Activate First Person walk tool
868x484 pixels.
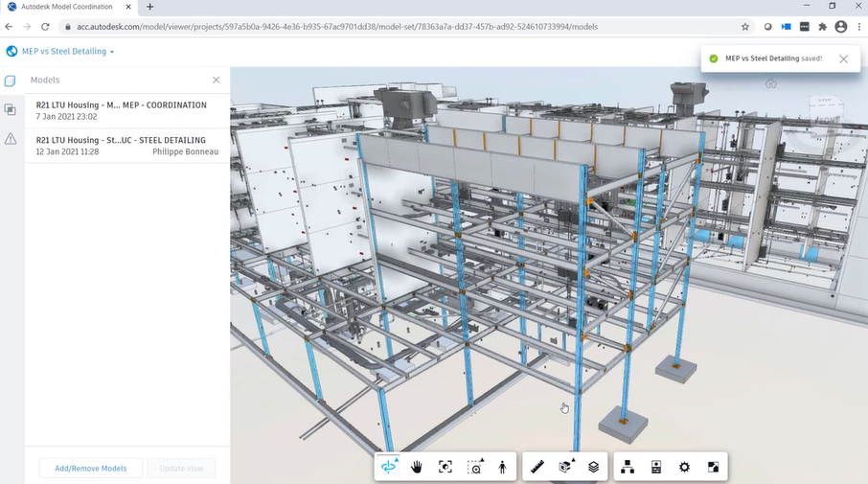pos(502,467)
